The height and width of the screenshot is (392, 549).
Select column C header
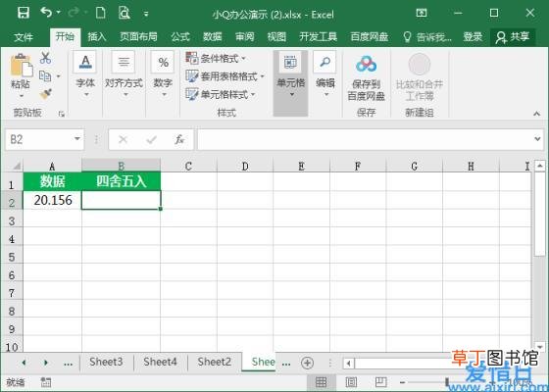coord(188,166)
